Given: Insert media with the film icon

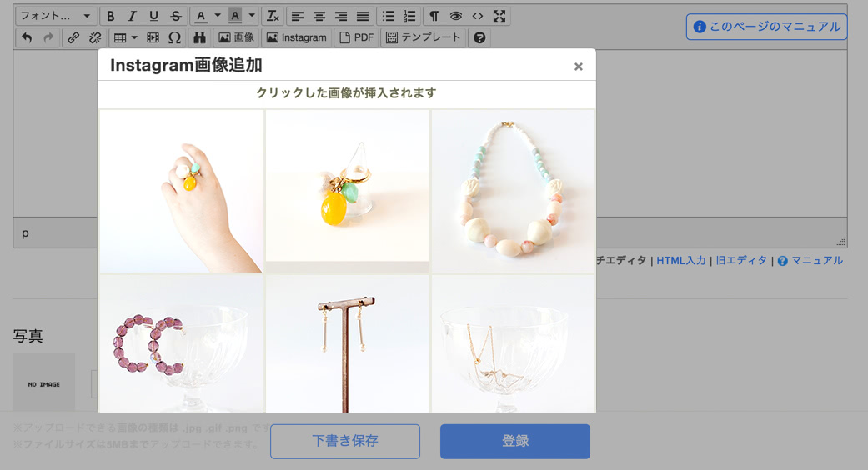Looking at the screenshot, I should point(153,37).
